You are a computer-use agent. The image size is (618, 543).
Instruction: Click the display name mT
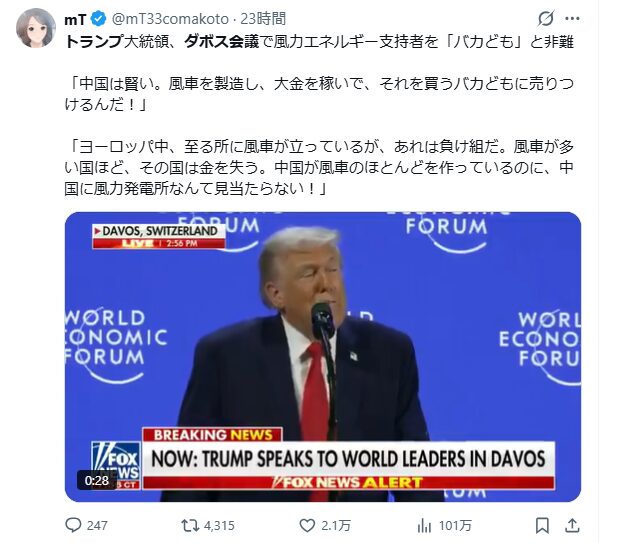75,19
